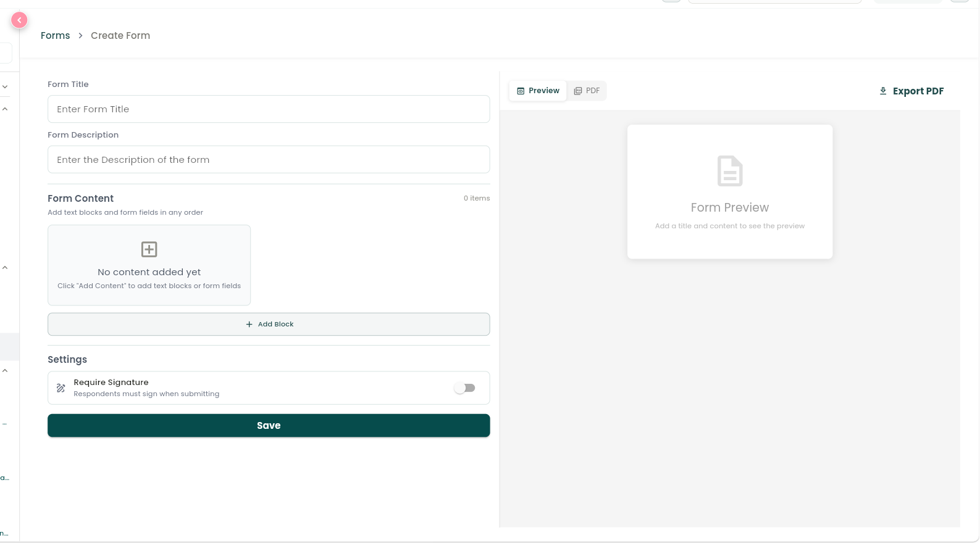Click the Settings heading
980x543 pixels.
[67, 360]
